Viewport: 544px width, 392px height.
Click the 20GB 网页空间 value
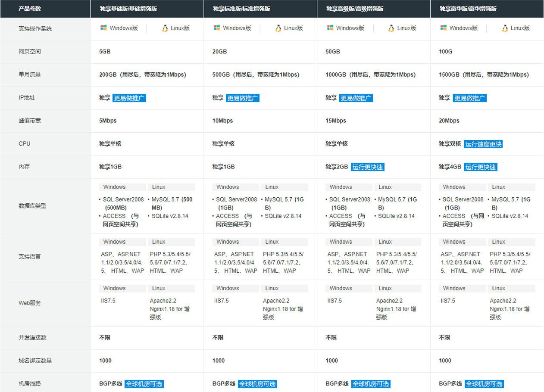(x=220, y=52)
